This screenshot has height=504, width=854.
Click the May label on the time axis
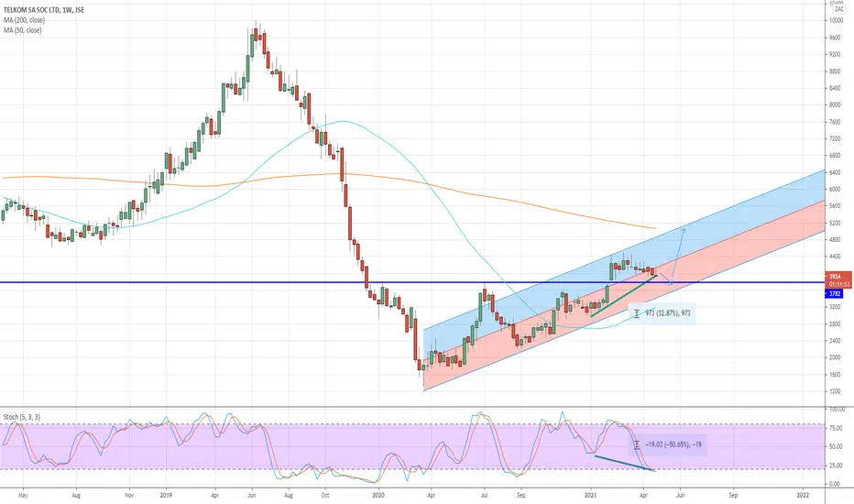pyautogui.click(x=23, y=496)
